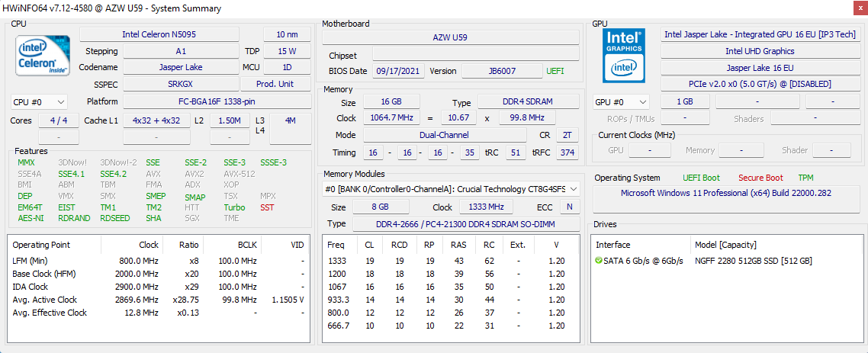Click the A1 stepping value
The width and height of the screenshot is (868, 353).
[181, 51]
